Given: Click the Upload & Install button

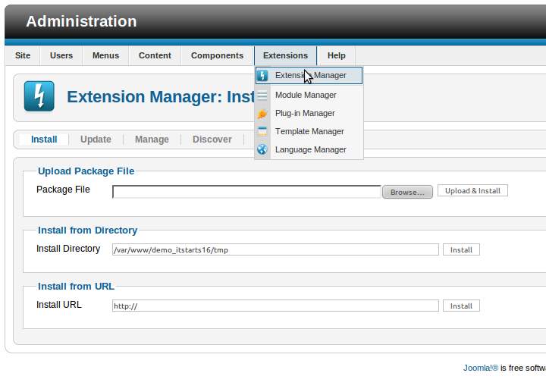Looking at the screenshot, I should [x=472, y=191].
